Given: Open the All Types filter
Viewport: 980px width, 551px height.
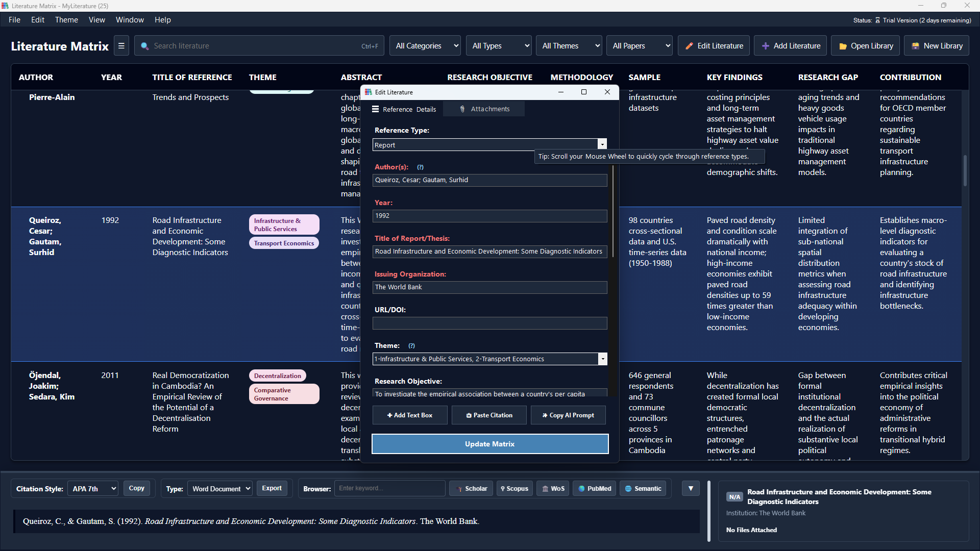Looking at the screenshot, I should 499,46.
